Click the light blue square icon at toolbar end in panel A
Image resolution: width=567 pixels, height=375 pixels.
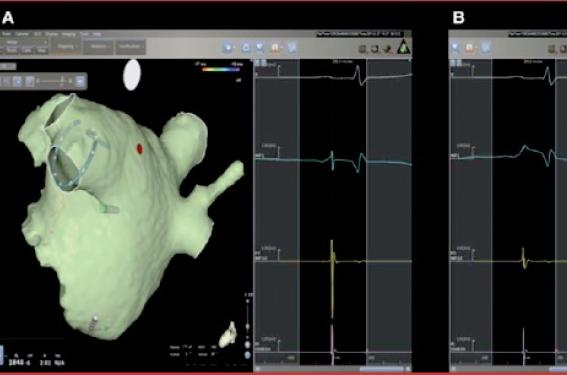point(292,47)
